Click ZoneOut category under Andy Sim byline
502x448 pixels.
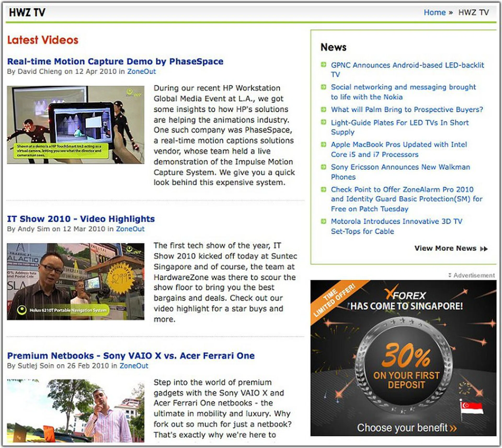click(x=130, y=229)
